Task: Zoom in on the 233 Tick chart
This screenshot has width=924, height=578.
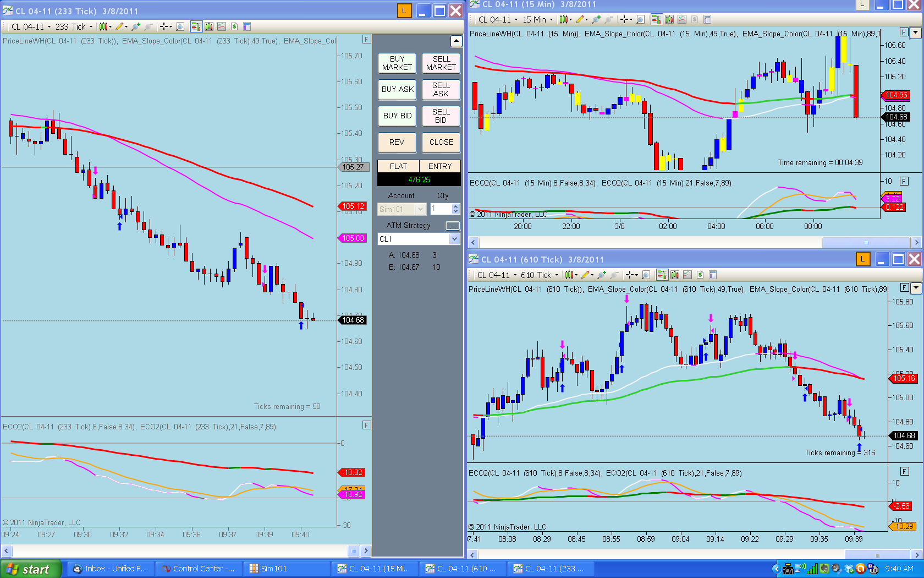Action: click(136, 26)
